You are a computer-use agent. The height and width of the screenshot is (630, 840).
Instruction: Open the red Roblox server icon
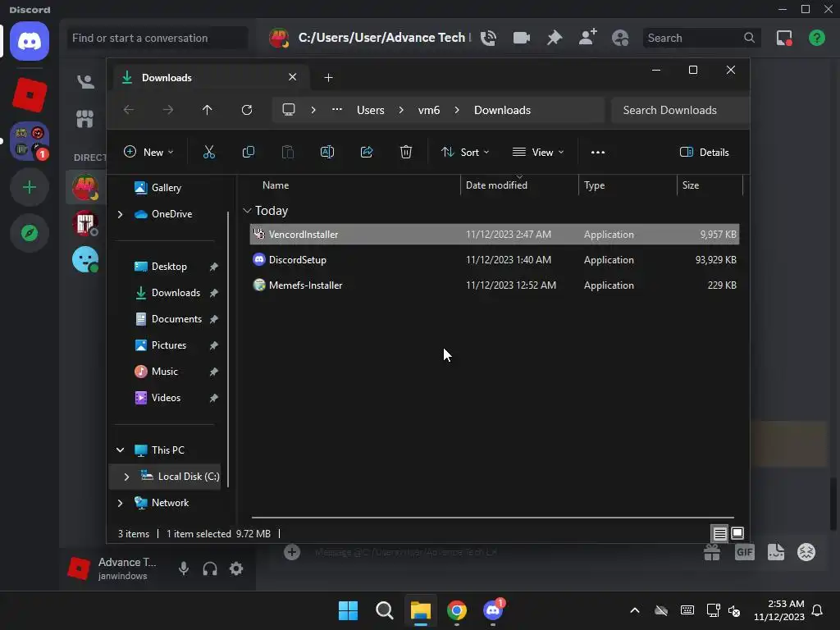click(x=30, y=95)
